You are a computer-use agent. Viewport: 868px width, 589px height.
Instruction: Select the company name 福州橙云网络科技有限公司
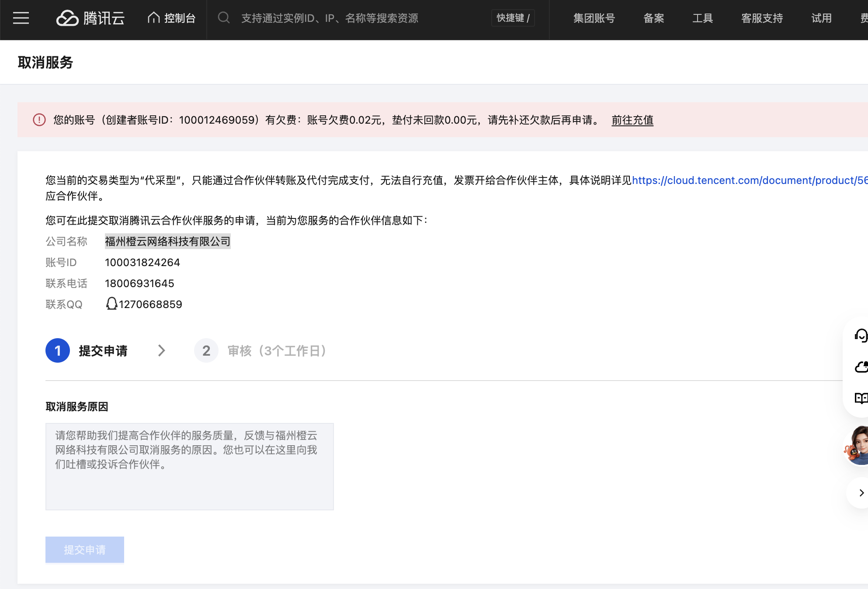click(168, 241)
